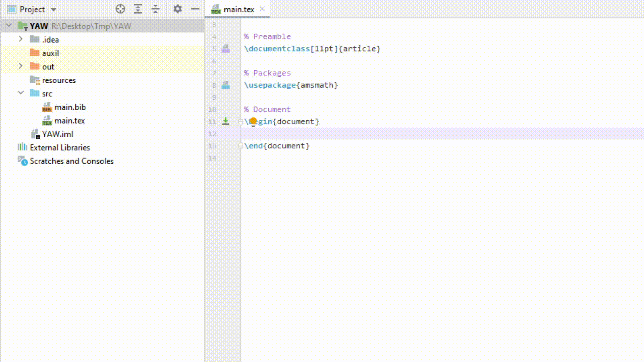The height and width of the screenshot is (362, 644).
Task: Expand the .idea folder
Action: coord(20,39)
